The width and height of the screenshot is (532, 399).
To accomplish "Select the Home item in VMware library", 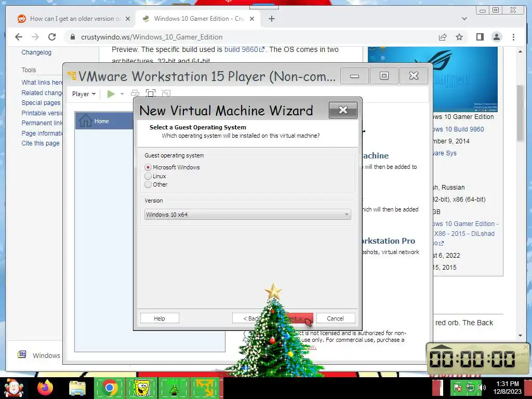I will [x=104, y=121].
